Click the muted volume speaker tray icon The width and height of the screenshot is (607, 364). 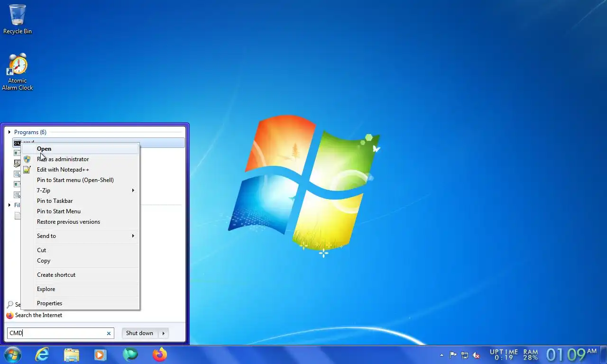[477, 355]
